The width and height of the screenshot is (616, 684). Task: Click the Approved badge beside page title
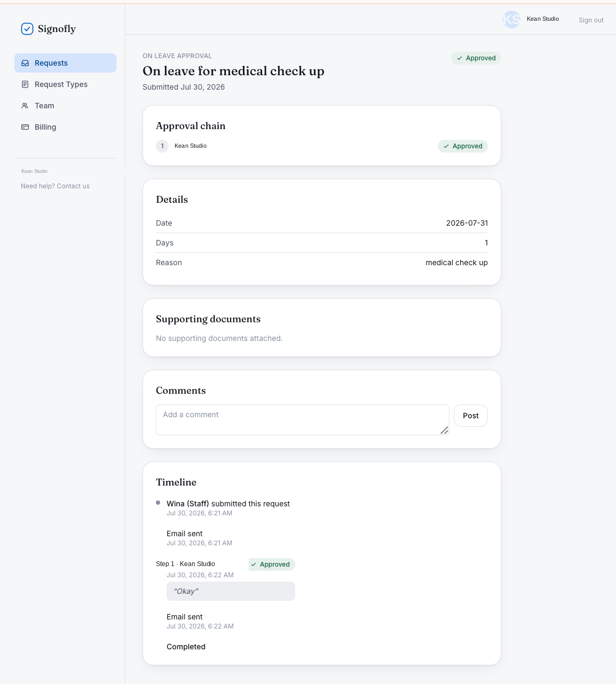click(x=476, y=58)
